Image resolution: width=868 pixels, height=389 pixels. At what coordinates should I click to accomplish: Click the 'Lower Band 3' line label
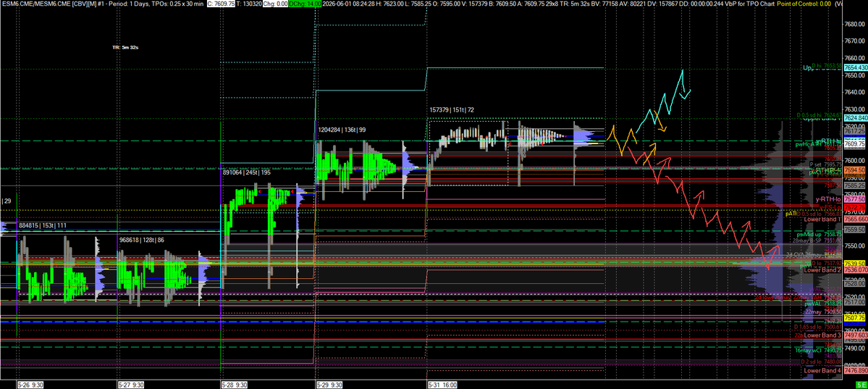pos(822,335)
